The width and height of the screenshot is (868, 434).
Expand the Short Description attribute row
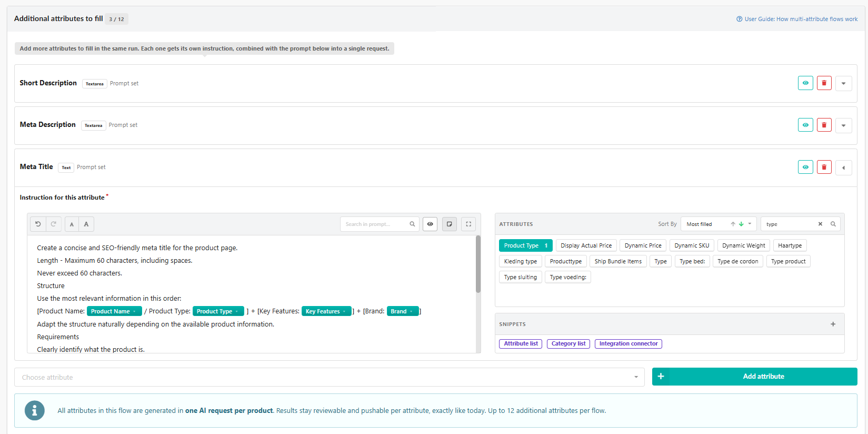(x=844, y=83)
